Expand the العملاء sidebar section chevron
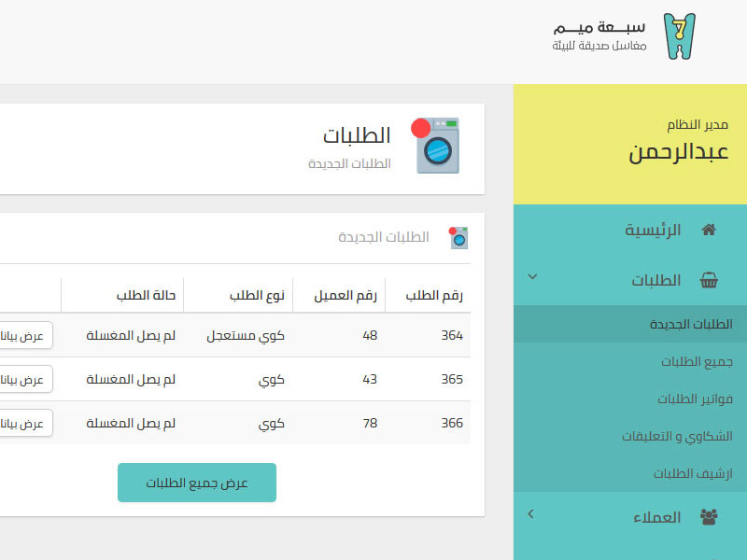 [x=530, y=514]
